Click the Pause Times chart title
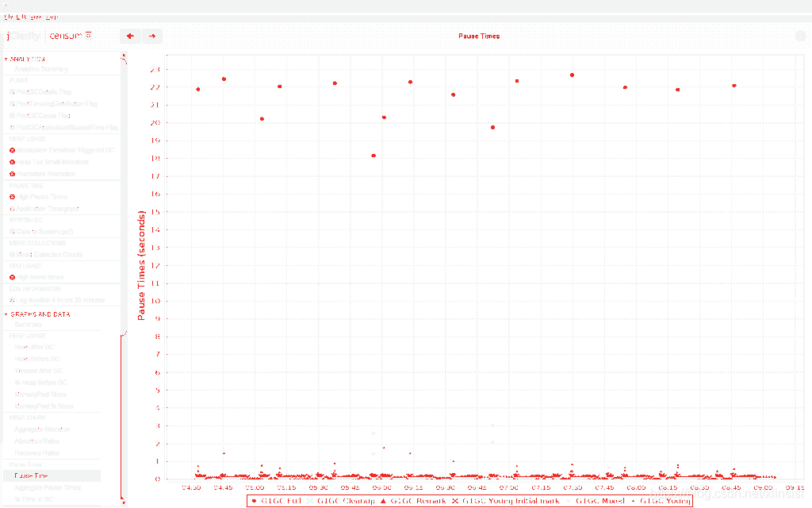Viewport: 812px width, 508px height. (479, 36)
